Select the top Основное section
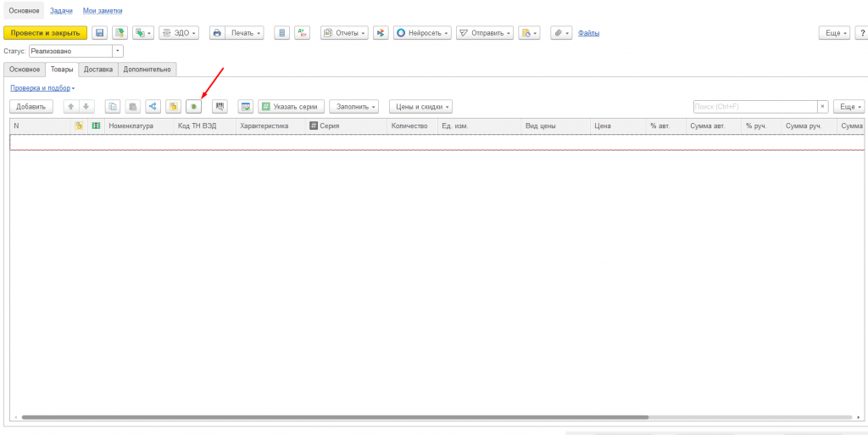Screen dimensions: 868x435 [x=24, y=10]
